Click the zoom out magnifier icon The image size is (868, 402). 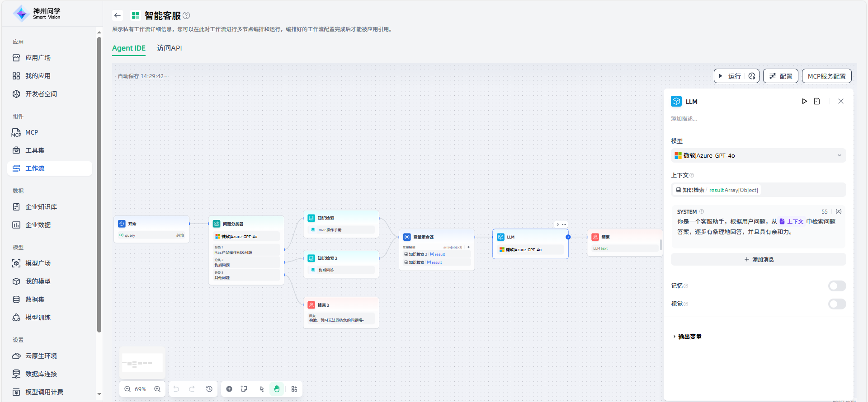(x=127, y=389)
